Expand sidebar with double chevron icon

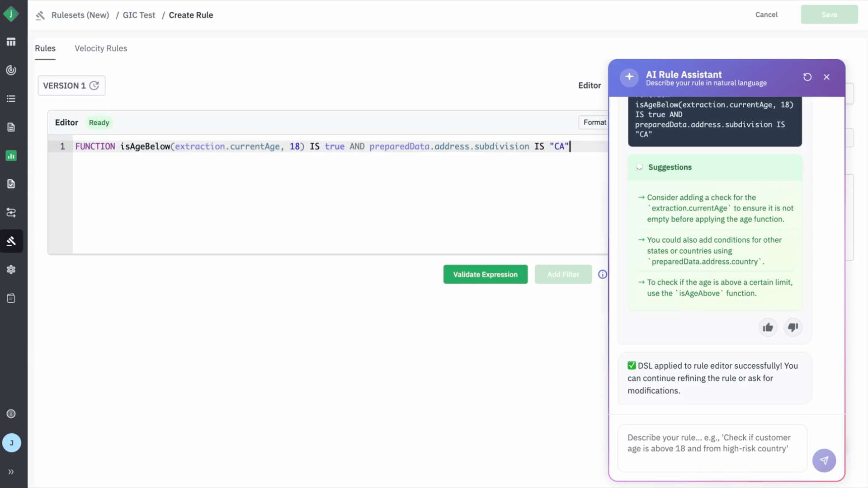11,472
